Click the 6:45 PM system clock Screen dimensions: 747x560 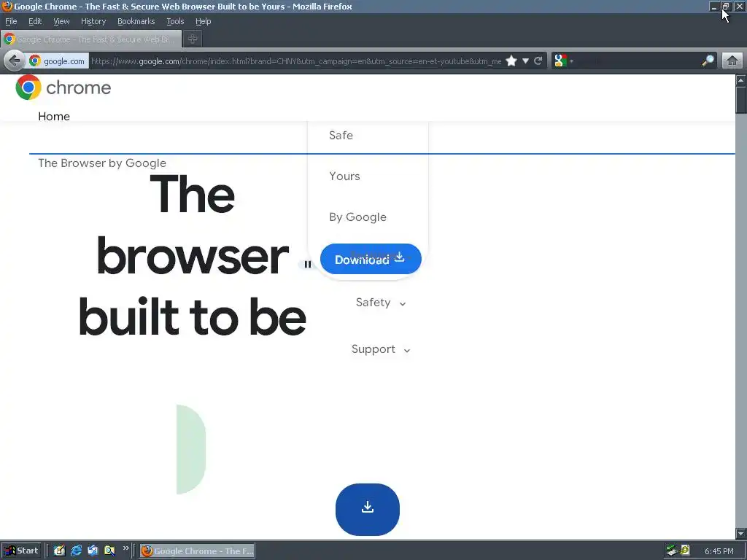coord(719,551)
